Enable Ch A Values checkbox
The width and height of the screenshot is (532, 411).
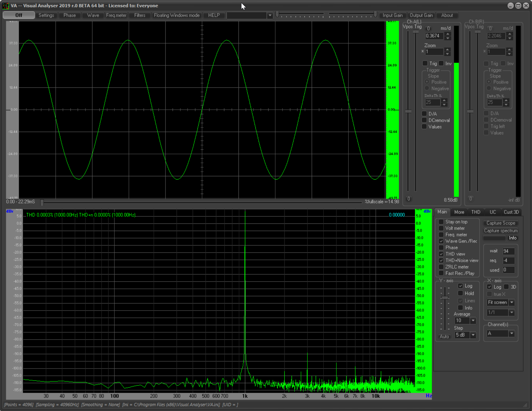pyautogui.click(x=424, y=126)
